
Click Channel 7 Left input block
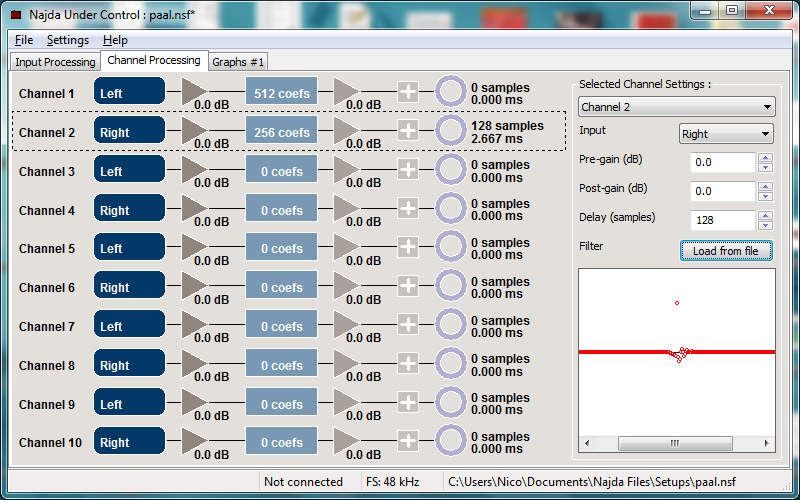point(130,324)
